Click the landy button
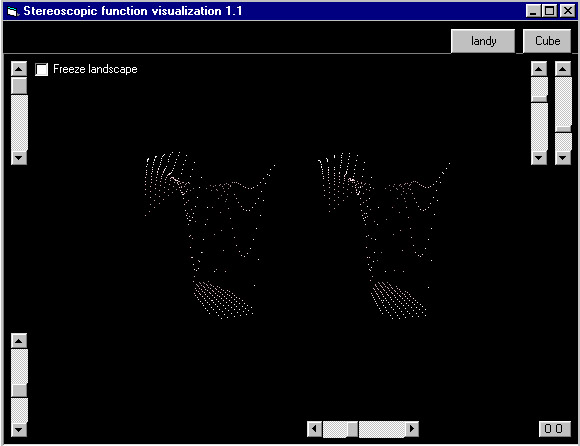Image resolution: width=580 pixels, height=446 pixels. click(483, 41)
